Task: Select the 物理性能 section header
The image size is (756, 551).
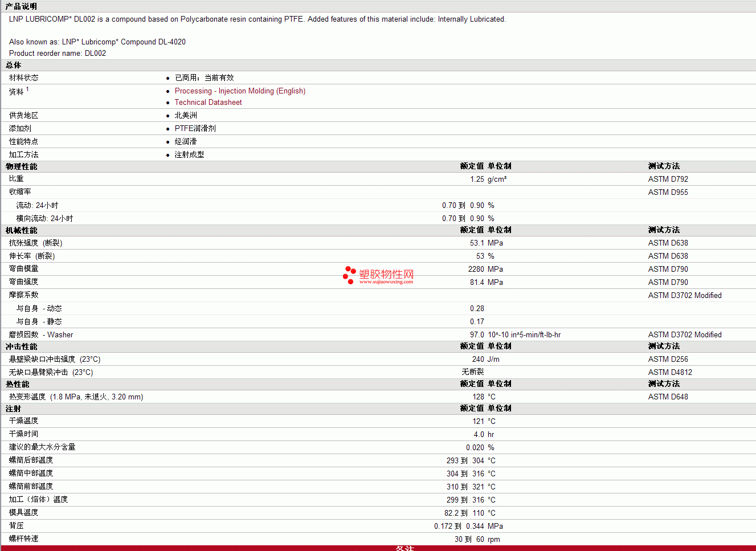Action: click(x=21, y=166)
